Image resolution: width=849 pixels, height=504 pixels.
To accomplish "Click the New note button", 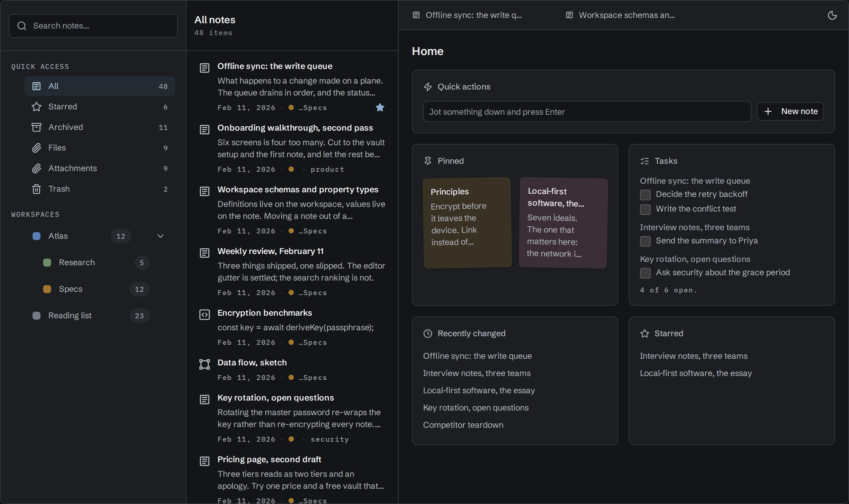I will 790,111.
